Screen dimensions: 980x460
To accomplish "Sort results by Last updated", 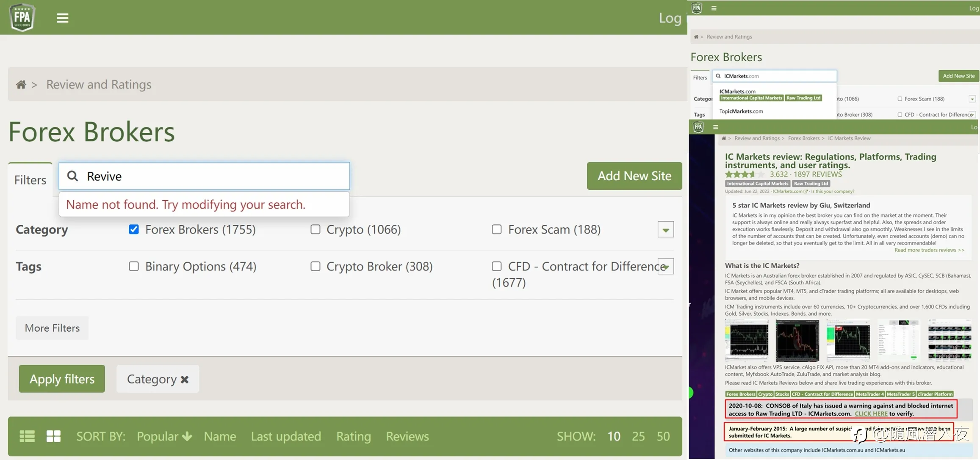I will (x=286, y=436).
